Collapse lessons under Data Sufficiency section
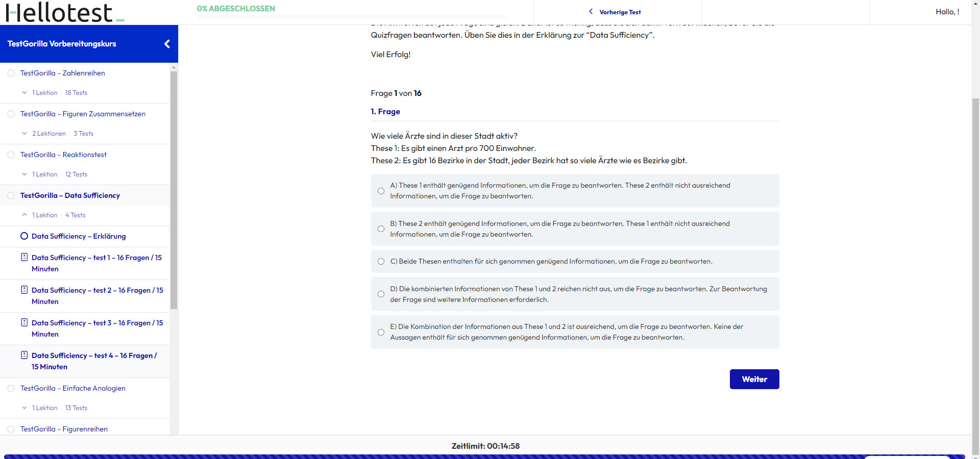980x459 pixels. pyautogui.click(x=24, y=215)
